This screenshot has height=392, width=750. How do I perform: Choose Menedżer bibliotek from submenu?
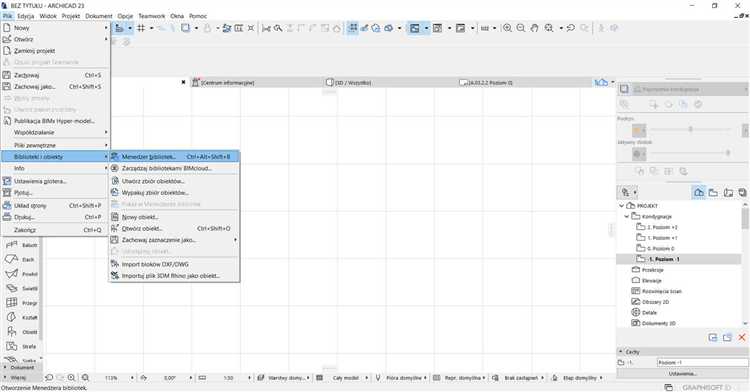point(175,156)
